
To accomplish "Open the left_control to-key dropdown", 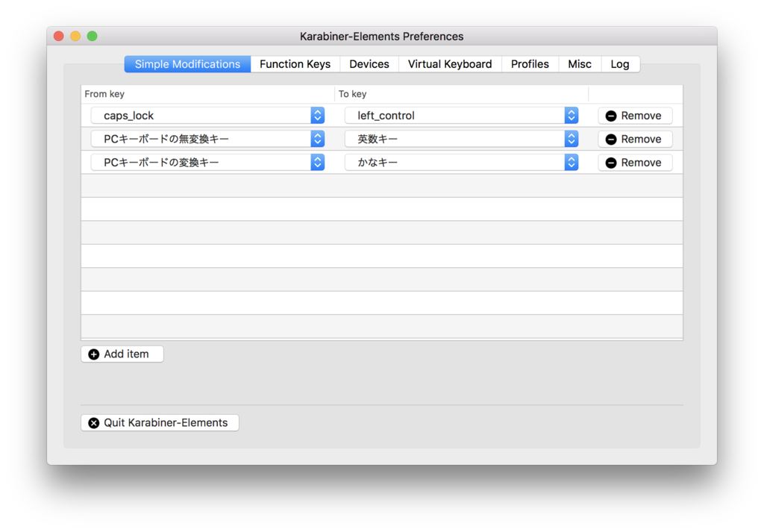I will coord(461,116).
